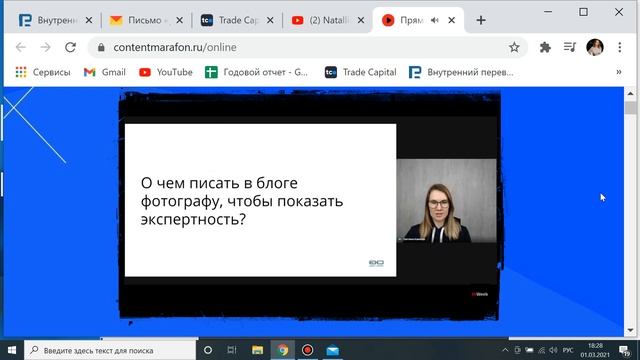View site security lock info
The width and height of the screenshot is (640, 360).
coord(101,47)
